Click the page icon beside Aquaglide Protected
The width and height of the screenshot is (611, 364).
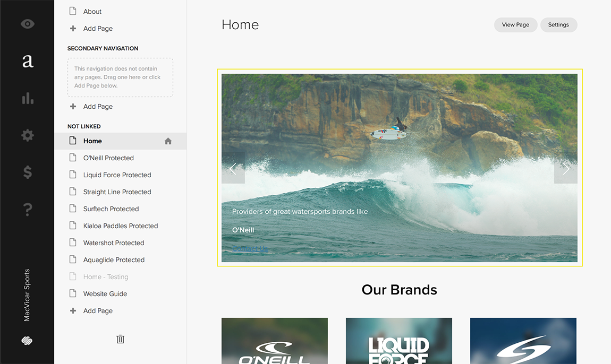point(72,259)
